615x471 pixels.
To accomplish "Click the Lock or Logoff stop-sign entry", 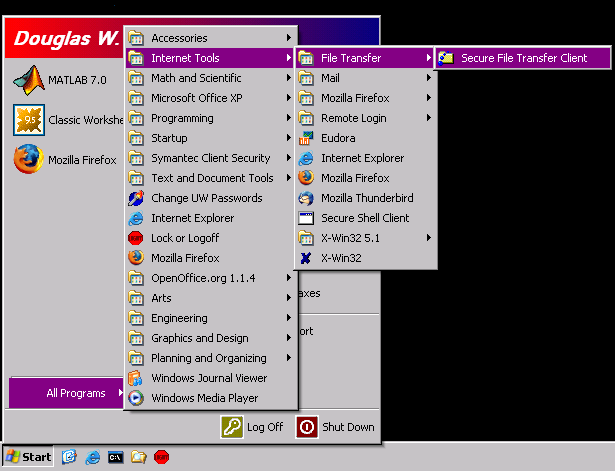I will tap(184, 238).
